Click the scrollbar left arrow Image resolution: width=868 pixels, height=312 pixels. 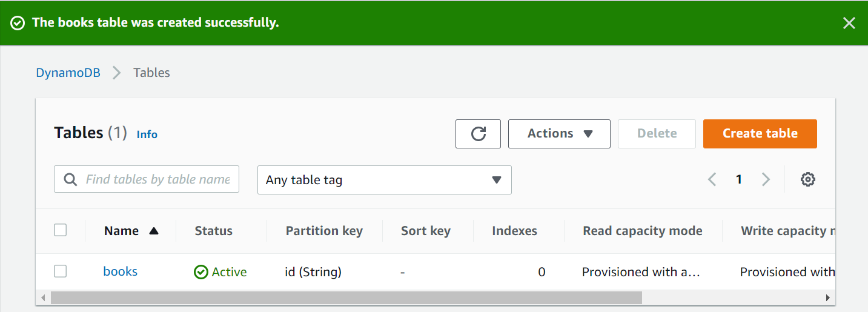42,297
